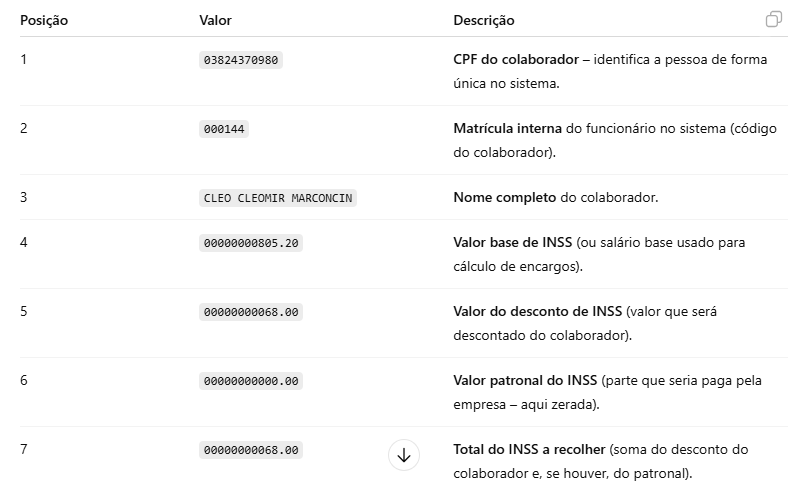Image resolution: width=794 pixels, height=494 pixels.
Task: Click the 'Total do INSS a recolher' text
Action: 529,450
